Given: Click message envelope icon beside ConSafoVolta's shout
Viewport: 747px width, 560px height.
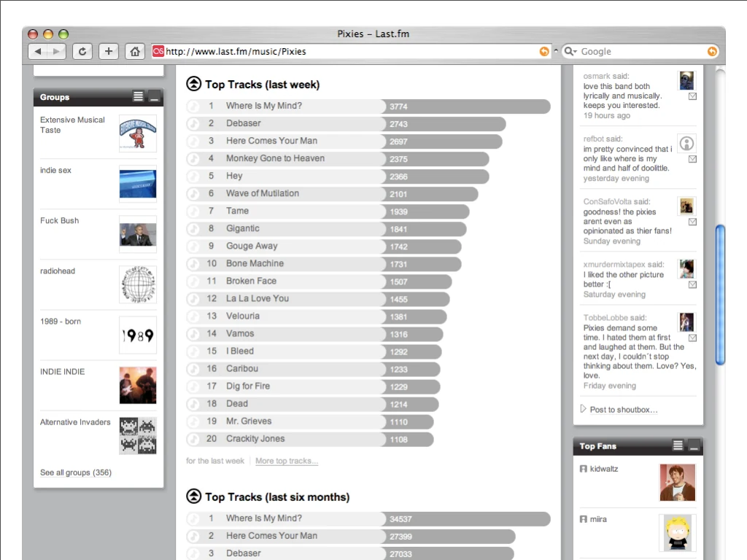Looking at the screenshot, I should 693,222.
